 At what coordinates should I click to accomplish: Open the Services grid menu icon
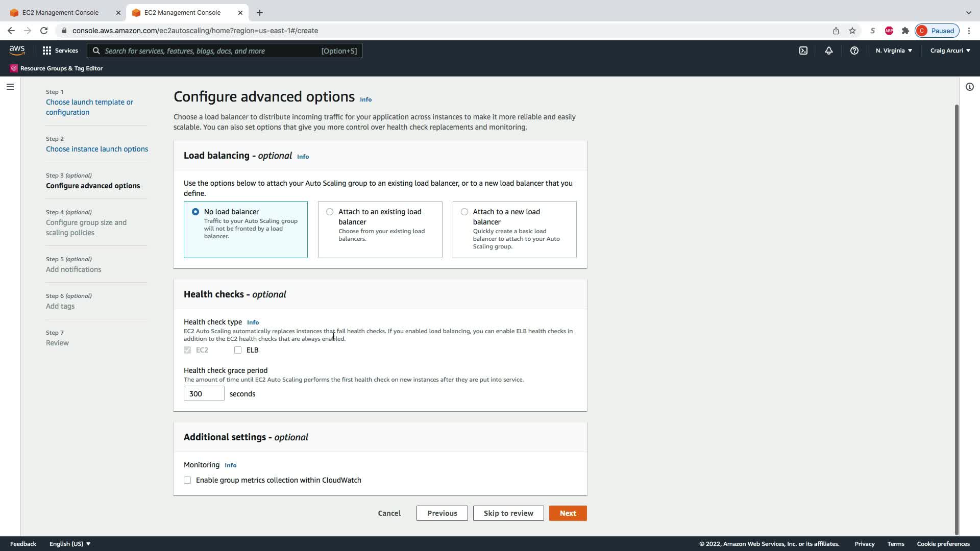coord(47,51)
